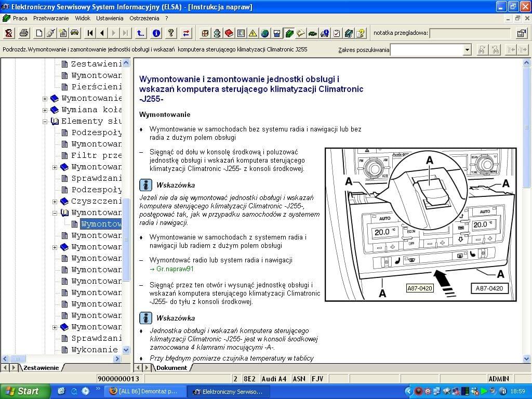The width and height of the screenshot is (532, 399).
Task: Click the blue info circle toolbar icon
Action: click(156, 33)
